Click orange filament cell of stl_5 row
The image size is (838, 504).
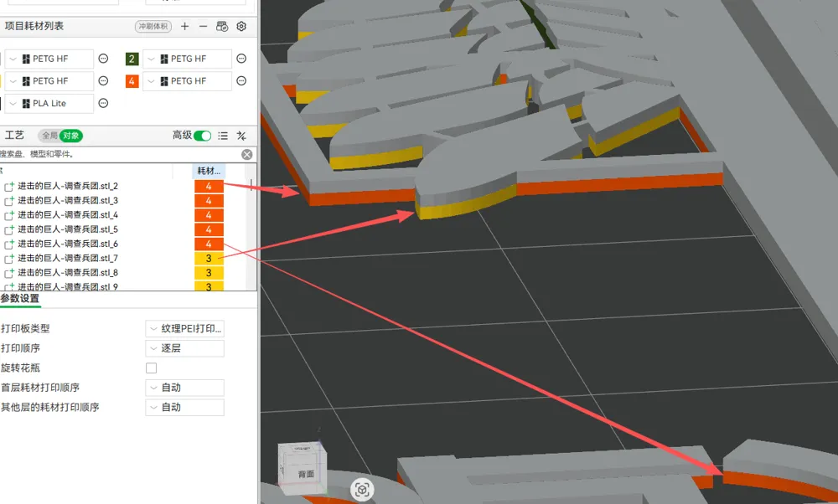209,229
